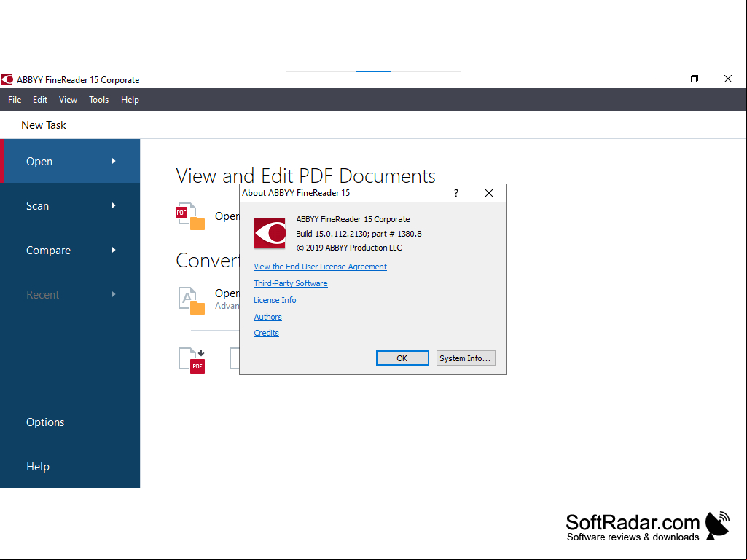Select the New Task tab
This screenshot has width=747, height=560.
[x=43, y=125]
